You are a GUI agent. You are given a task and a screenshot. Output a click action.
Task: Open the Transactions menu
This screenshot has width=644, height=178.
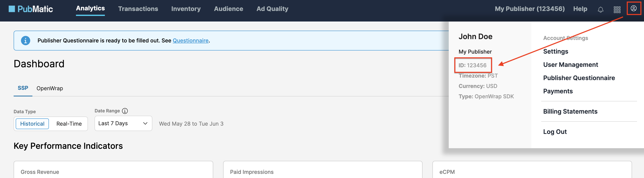(138, 9)
